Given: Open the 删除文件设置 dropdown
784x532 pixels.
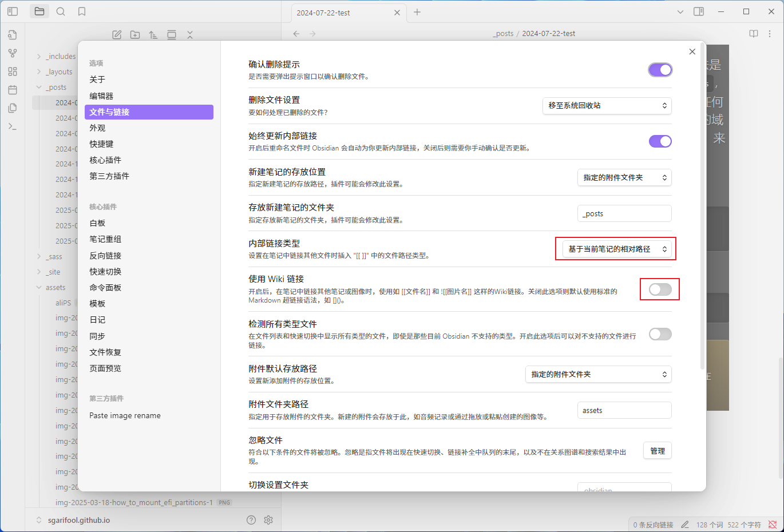Looking at the screenshot, I should point(607,106).
